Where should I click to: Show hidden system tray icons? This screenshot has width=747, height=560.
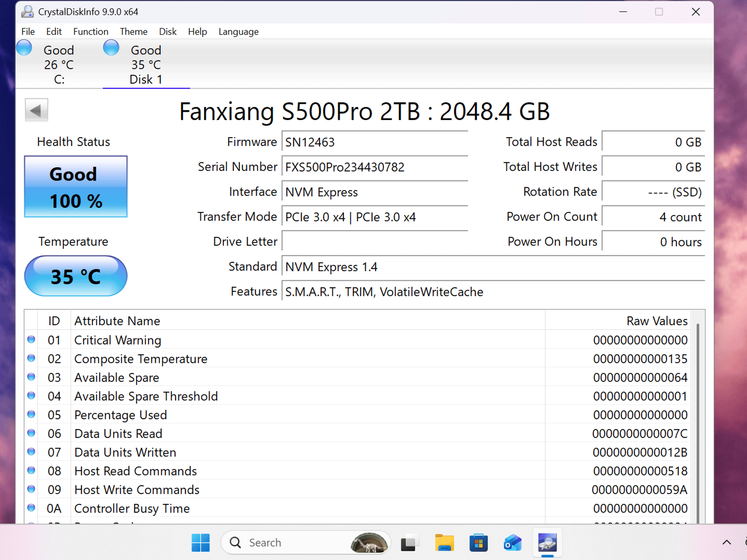pos(727,542)
